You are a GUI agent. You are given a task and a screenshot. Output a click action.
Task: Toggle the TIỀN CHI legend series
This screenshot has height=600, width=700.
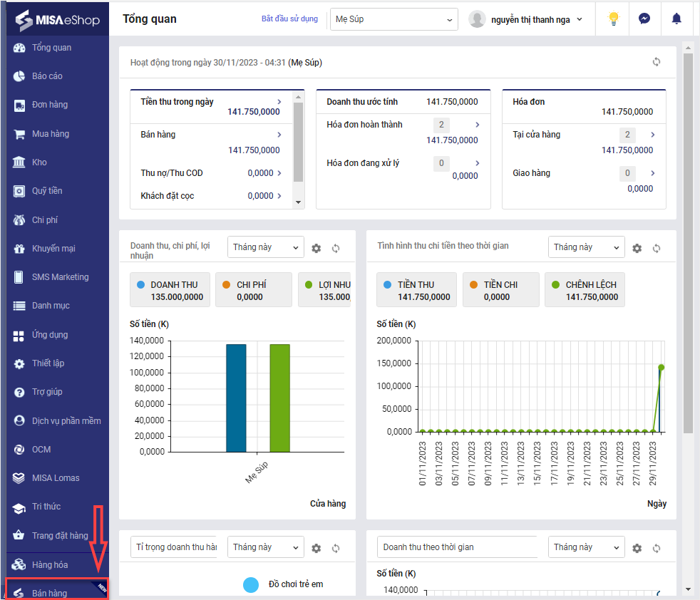click(x=501, y=290)
